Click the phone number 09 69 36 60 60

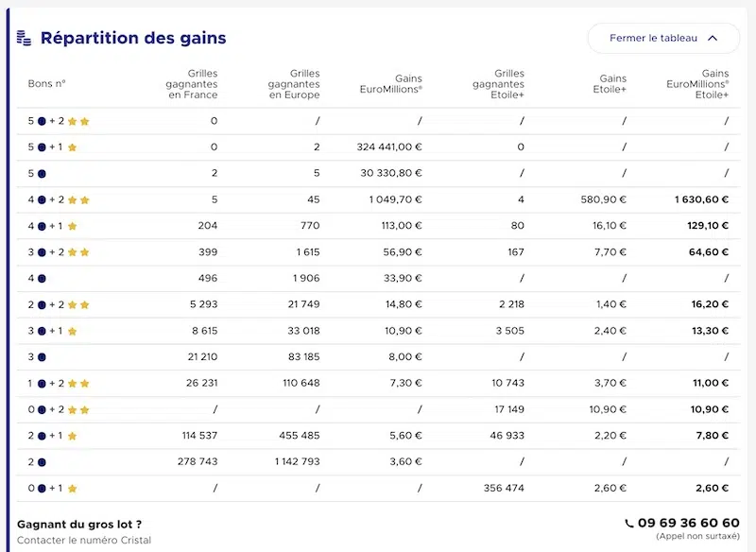click(x=689, y=523)
